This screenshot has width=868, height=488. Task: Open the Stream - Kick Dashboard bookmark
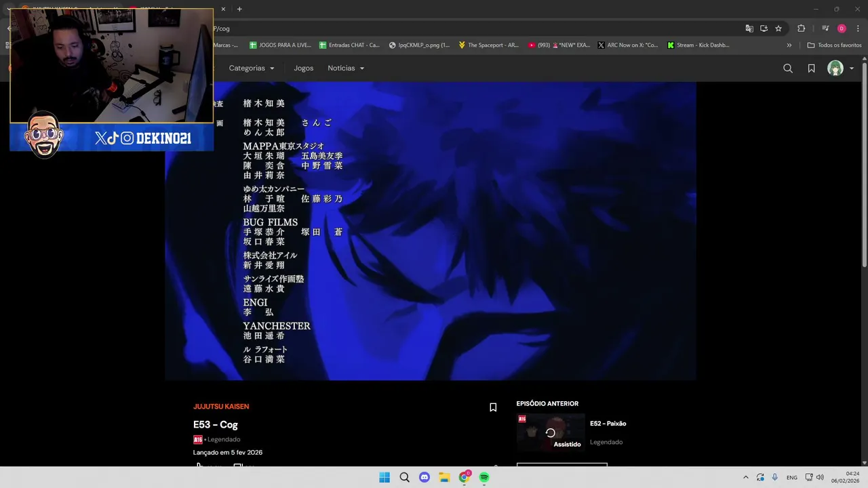tap(698, 45)
